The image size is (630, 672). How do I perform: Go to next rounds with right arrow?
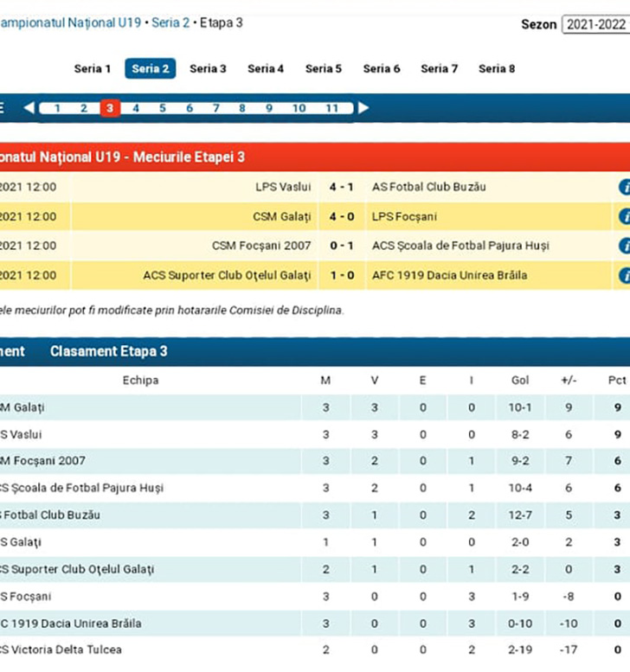click(363, 108)
